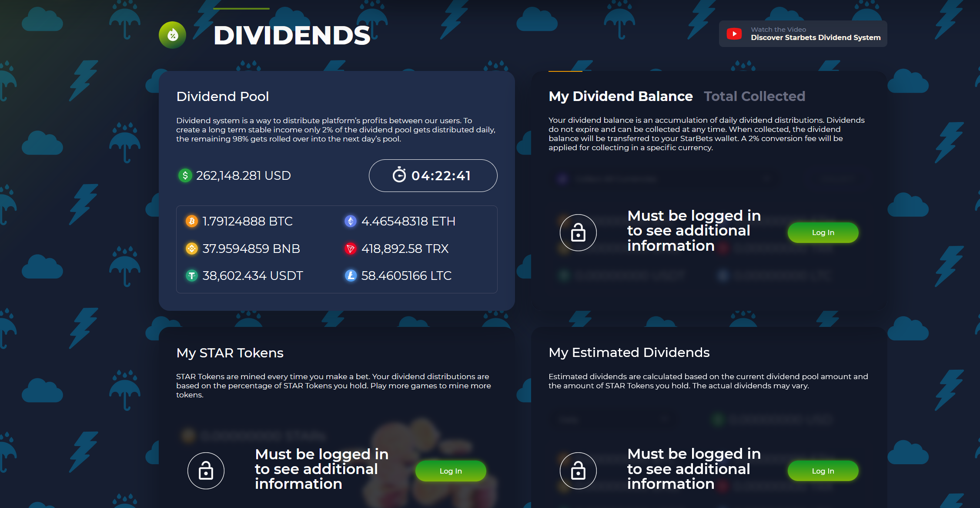Click the Tron TRX coin icon
The image size is (980, 508).
tap(351, 249)
